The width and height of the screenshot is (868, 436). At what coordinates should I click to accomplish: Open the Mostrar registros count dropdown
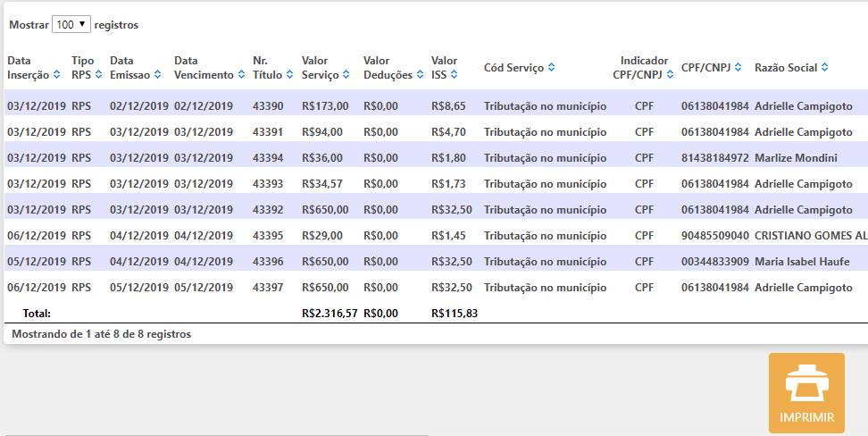click(x=71, y=25)
